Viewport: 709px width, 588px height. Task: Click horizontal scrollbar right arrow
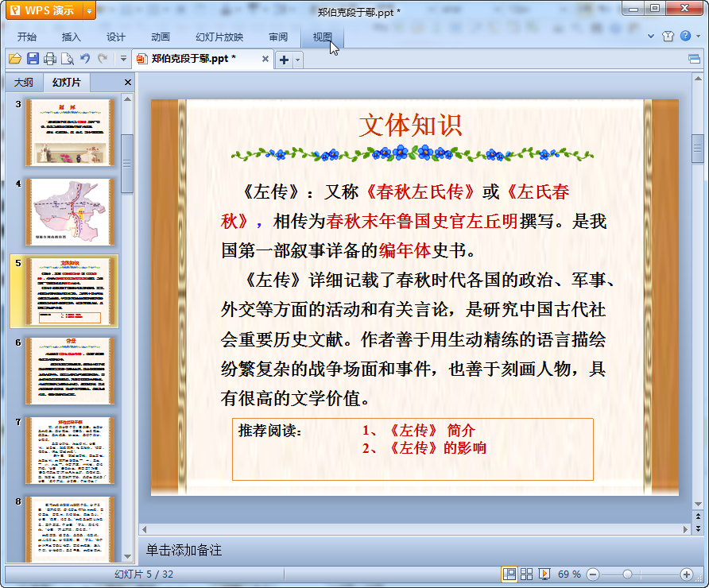pyautogui.click(x=685, y=528)
